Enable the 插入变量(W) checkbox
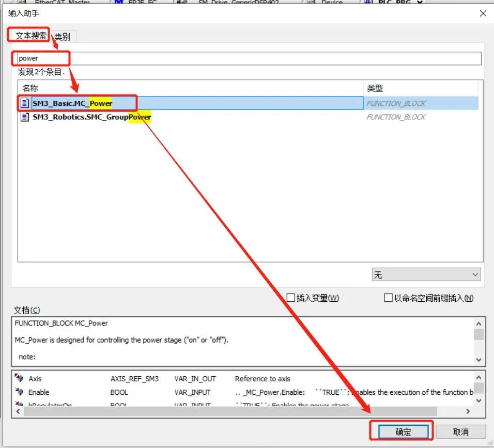This screenshot has height=448, width=494. (290, 298)
